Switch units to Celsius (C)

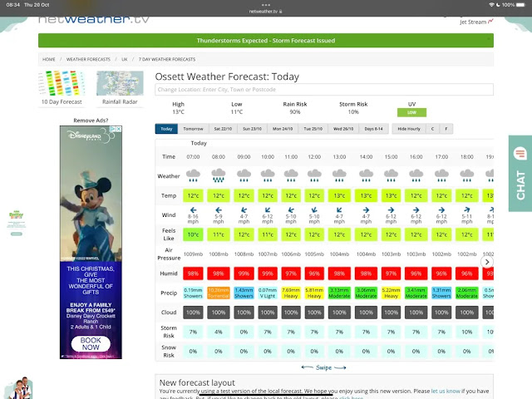pyautogui.click(x=432, y=129)
